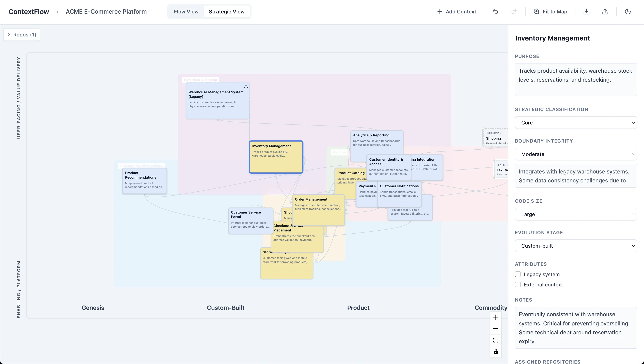Zoom out on the canvas
Screen dimensions: 644x364
pyautogui.click(x=496, y=328)
